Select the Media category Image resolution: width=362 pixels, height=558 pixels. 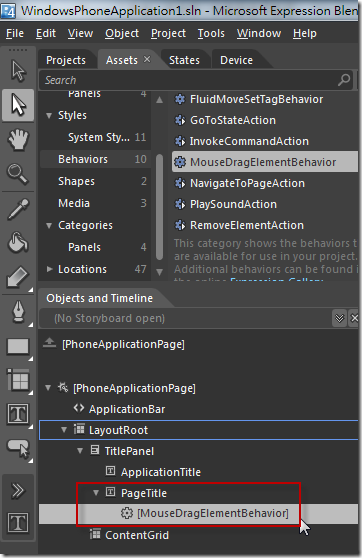(95, 203)
